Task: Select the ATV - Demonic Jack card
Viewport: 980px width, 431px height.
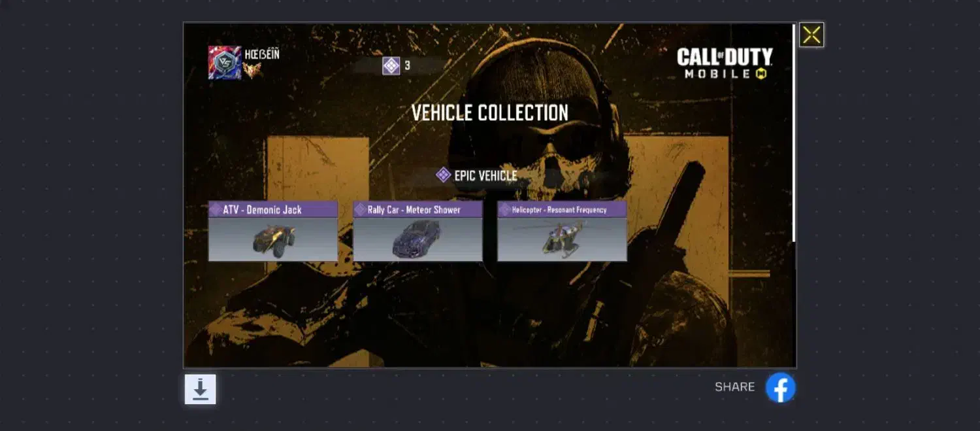Action: [273, 232]
